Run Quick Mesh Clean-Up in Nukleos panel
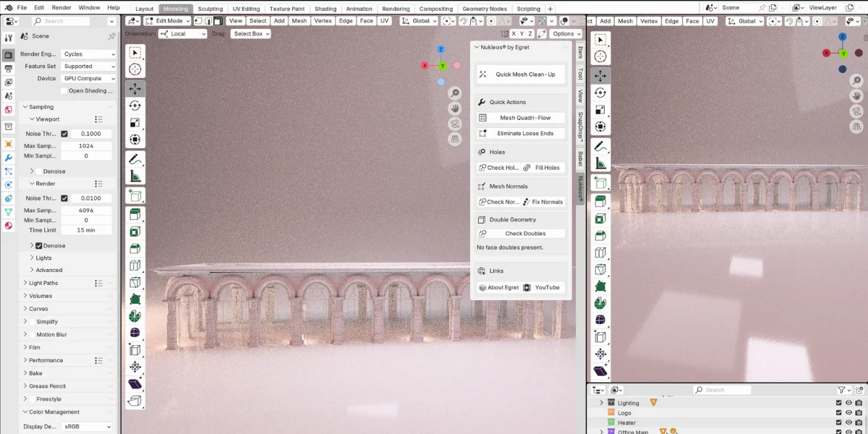Viewport: 868px width, 434px height. pos(520,75)
